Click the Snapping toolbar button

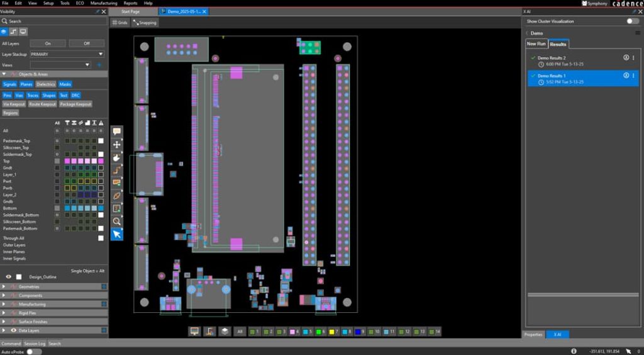pos(145,23)
